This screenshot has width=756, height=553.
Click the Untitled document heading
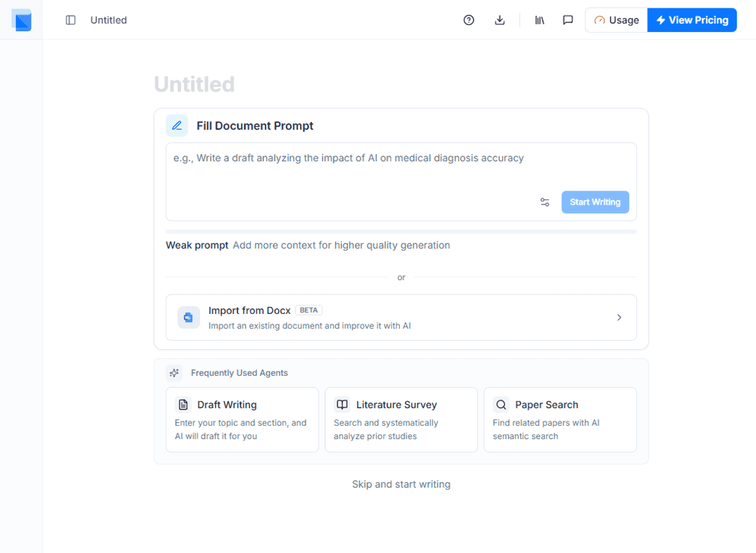(x=194, y=84)
